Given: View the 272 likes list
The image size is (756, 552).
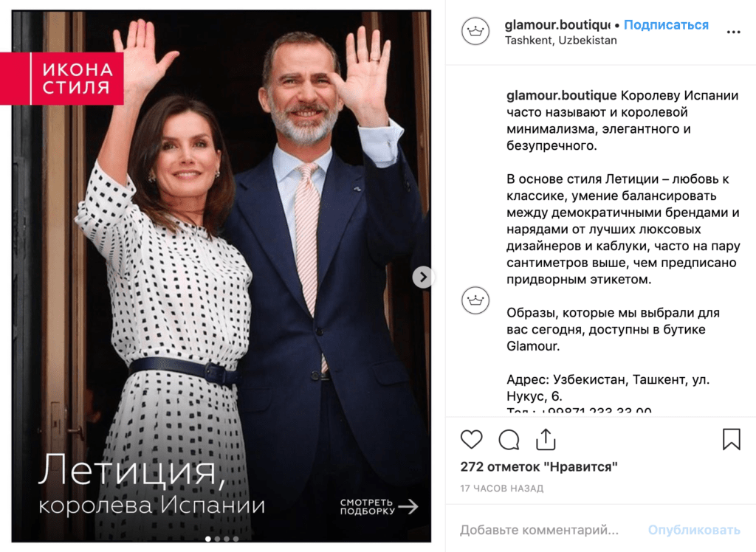Looking at the screenshot, I should tap(538, 466).
